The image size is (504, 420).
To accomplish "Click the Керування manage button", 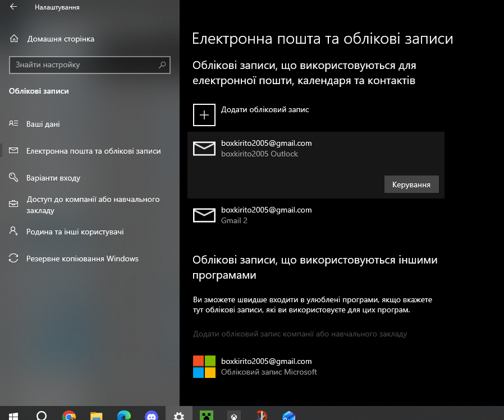I will [411, 184].
